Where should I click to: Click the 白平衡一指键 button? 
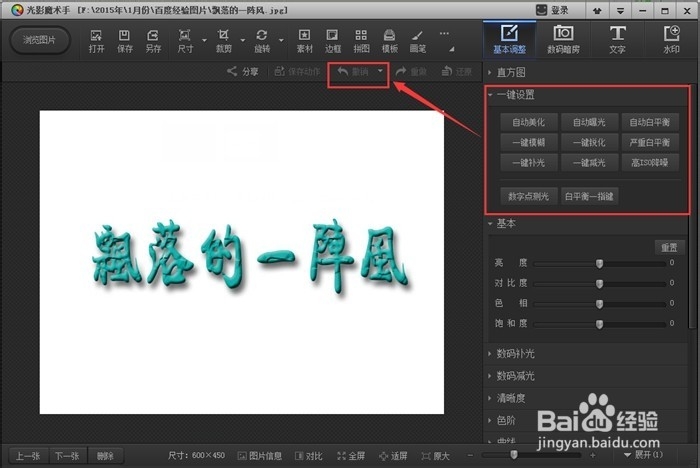coord(589,196)
